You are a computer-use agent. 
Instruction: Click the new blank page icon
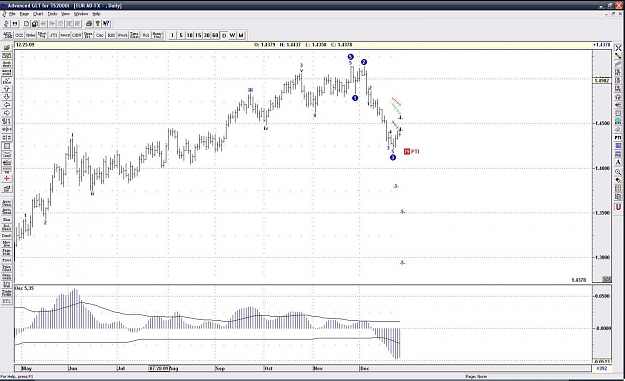pyautogui.click(x=27, y=24)
